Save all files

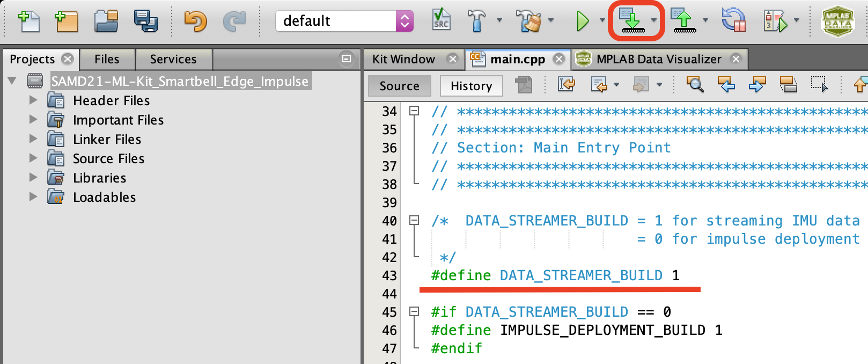point(145,21)
